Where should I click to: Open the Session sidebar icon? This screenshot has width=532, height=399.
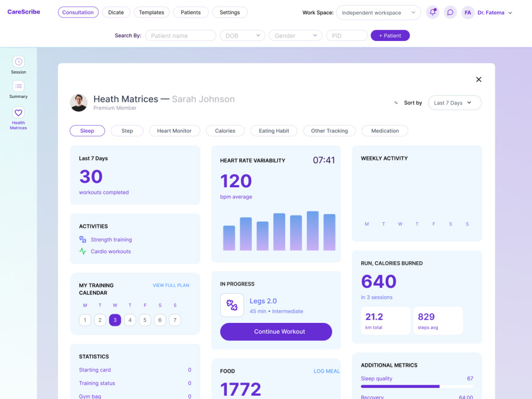tap(18, 62)
